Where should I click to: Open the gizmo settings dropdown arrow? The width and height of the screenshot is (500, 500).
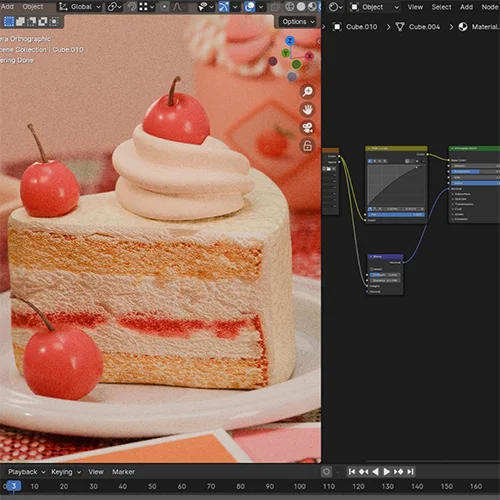(x=235, y=7)
